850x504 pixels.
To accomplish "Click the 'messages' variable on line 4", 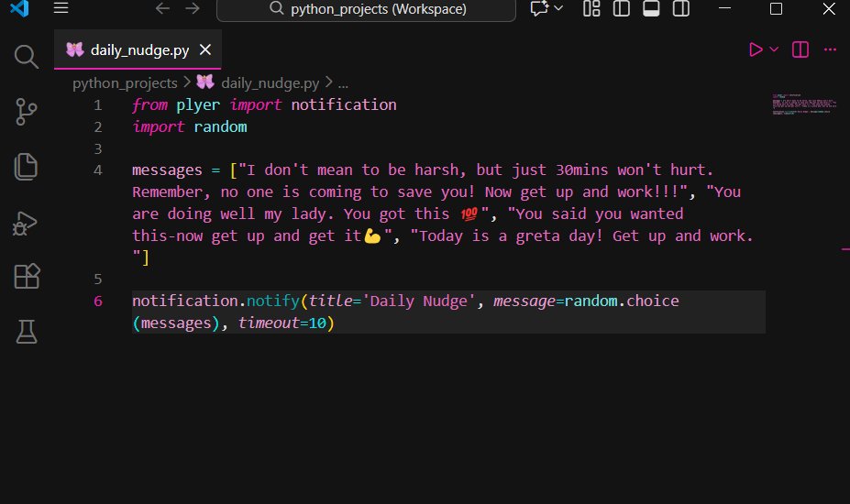I will pyautogui.click(x=167, y=170).
